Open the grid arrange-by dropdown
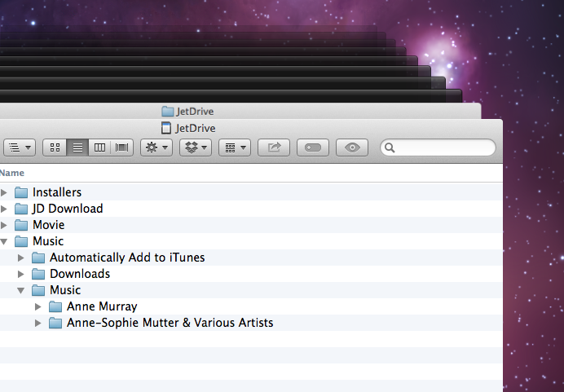 235,148
